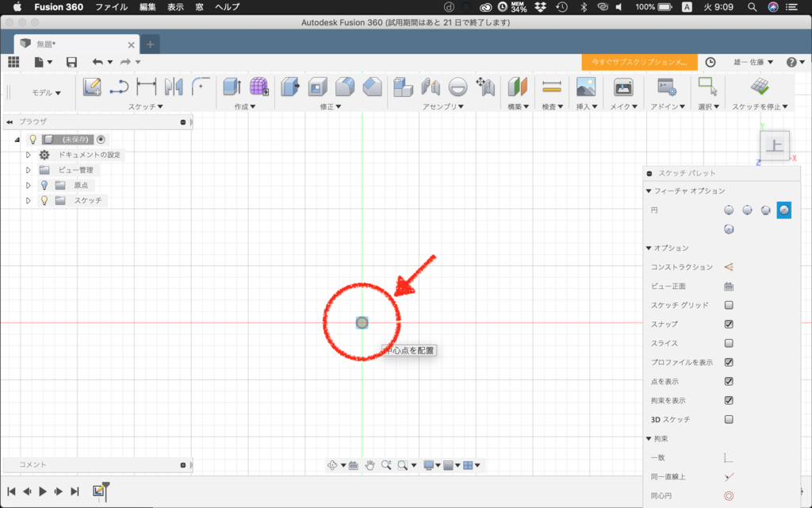Select the Mirror sketch tool

pos(174,87)
